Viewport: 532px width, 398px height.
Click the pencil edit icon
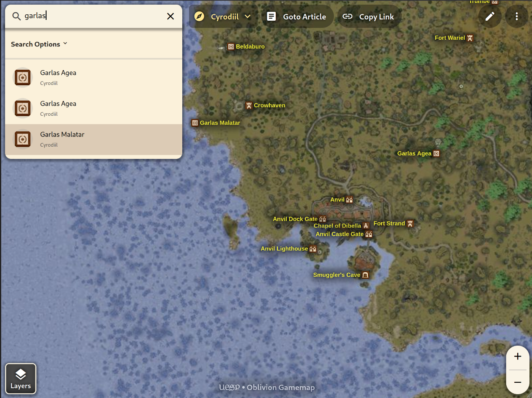click(490, 16)
